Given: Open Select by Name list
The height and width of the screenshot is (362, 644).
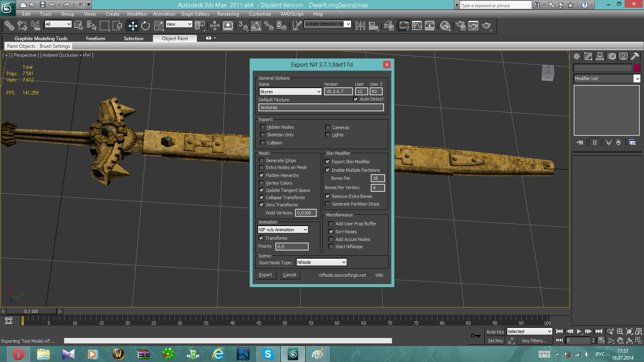Looking at the screenshot, I should click(x=91, y=26).
